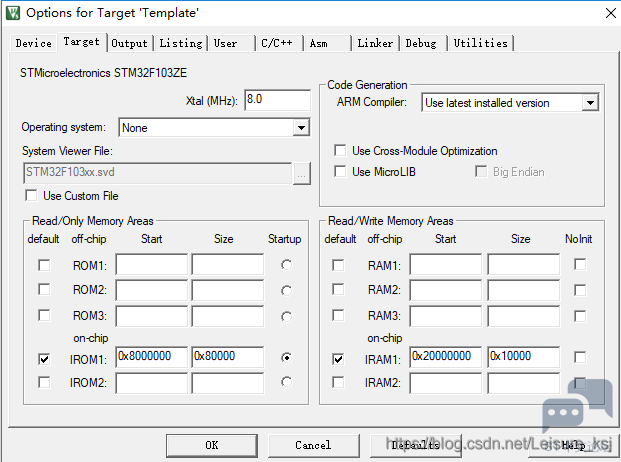Check the RAM2 default checkbox
The image size is (621, 462).
click(338, 289)
